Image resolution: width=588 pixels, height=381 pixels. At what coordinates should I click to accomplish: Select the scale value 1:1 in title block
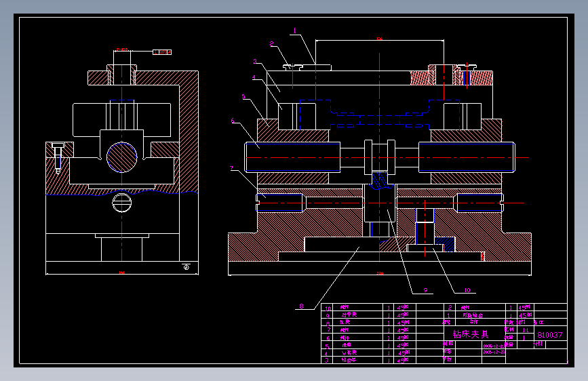(x=526, y=330)
